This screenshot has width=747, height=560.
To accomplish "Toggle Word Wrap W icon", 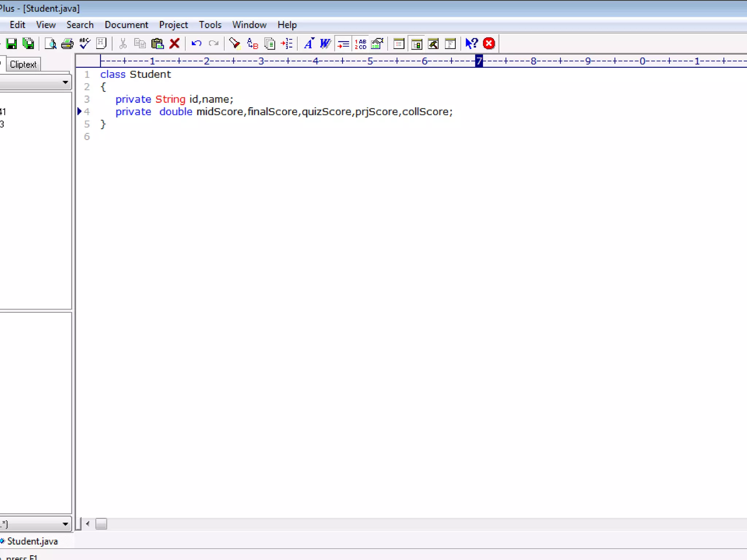I will (325, 44).
